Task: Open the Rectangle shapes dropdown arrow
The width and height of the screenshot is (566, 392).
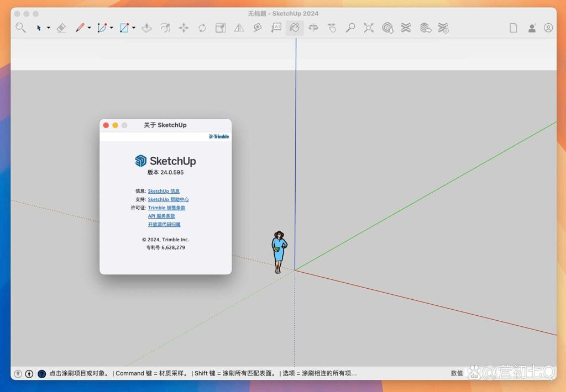Action: coord(134,28)
